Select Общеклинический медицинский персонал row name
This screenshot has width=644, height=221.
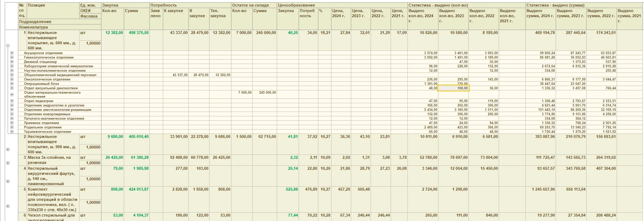pyautogui.click(x=60, y=75)
